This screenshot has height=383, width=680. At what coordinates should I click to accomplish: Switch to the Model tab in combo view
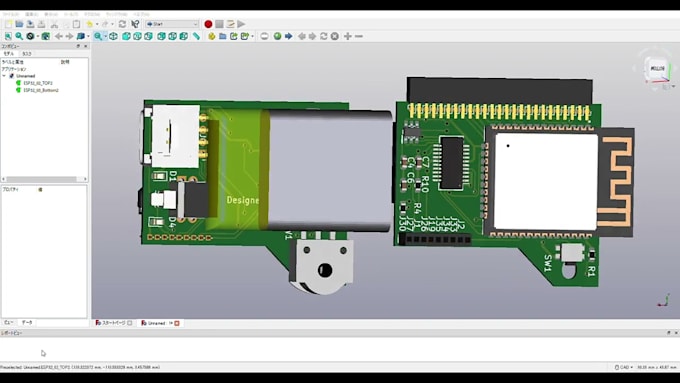[x=9, y=54]
